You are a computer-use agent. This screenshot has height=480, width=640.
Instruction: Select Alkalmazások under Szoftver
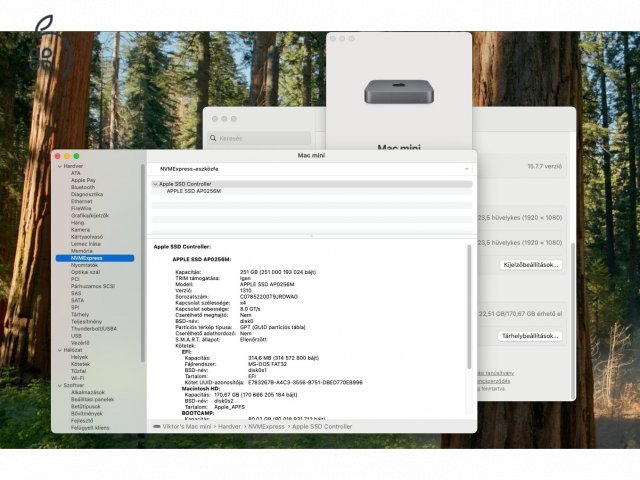[x=88, y=392]
